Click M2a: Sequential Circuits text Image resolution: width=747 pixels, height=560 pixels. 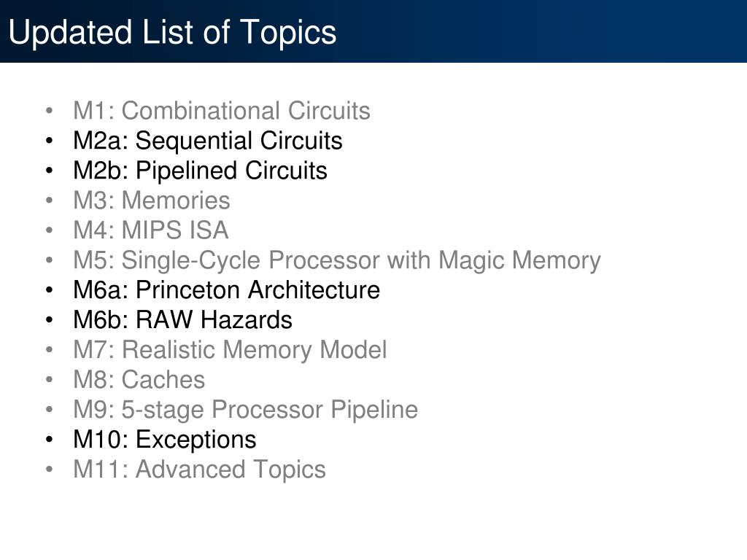[x=208, y=141]
